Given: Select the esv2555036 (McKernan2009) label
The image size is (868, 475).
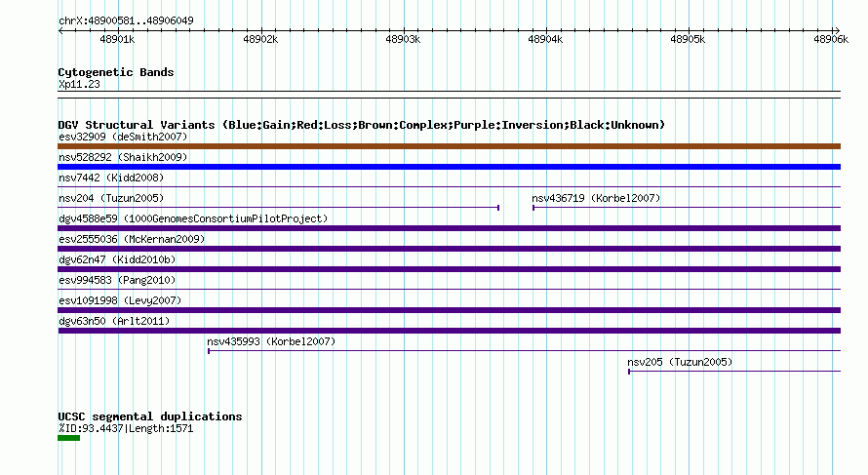Looking at the screenshot, I should (132, 239).
